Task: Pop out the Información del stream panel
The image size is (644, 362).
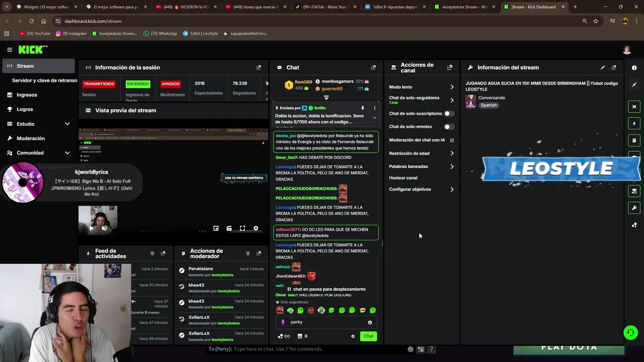Action: pyautogui.click(x=614, y=67)
